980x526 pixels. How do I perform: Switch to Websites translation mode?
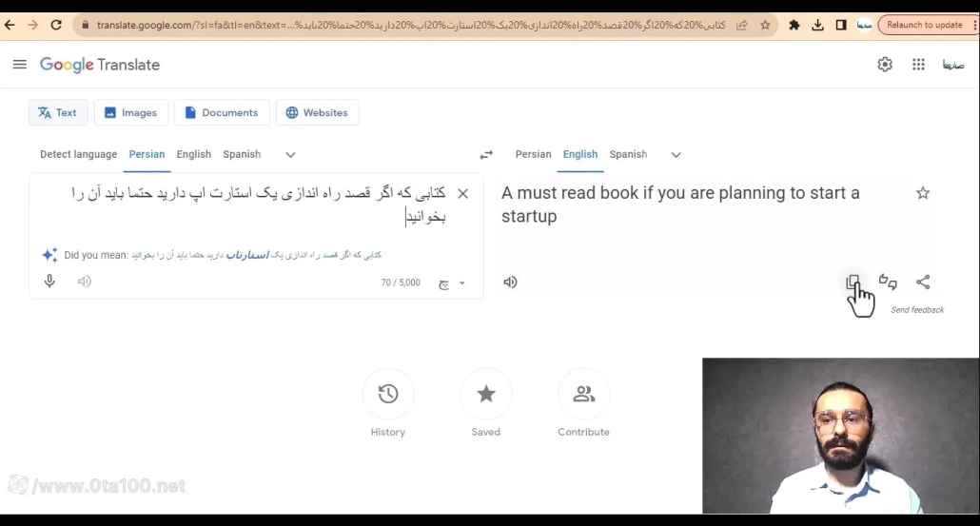click(317, 112)
